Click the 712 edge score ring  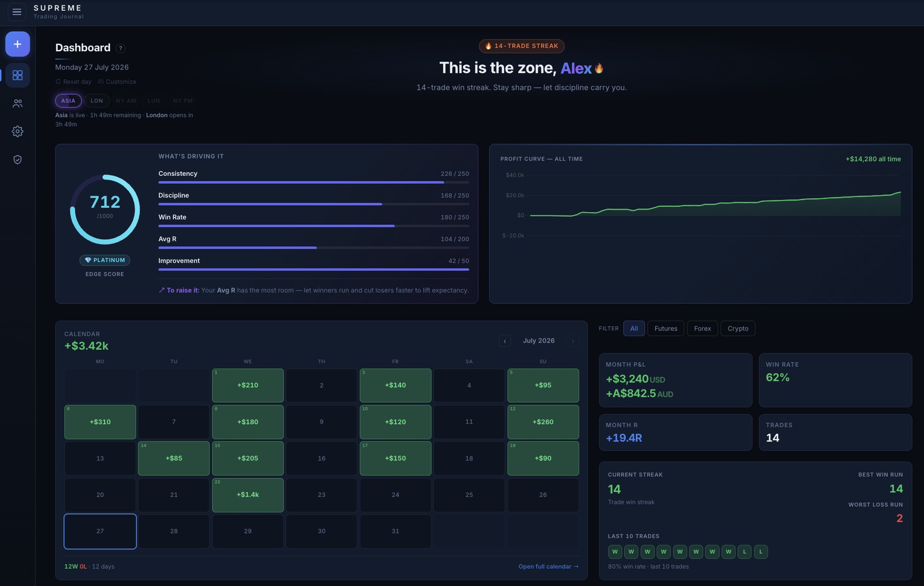click(x=105, y=209)
